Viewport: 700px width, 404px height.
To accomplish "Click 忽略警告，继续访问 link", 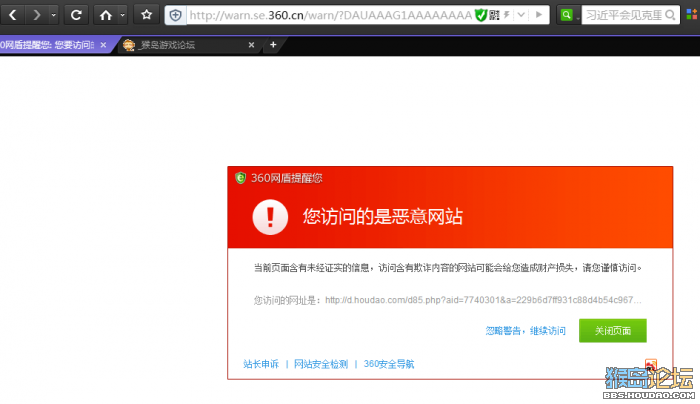I will [525, 331].
